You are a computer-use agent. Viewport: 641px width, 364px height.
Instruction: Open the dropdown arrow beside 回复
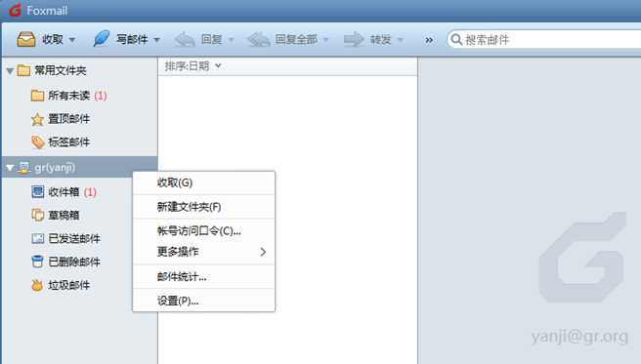pos(231,40)
